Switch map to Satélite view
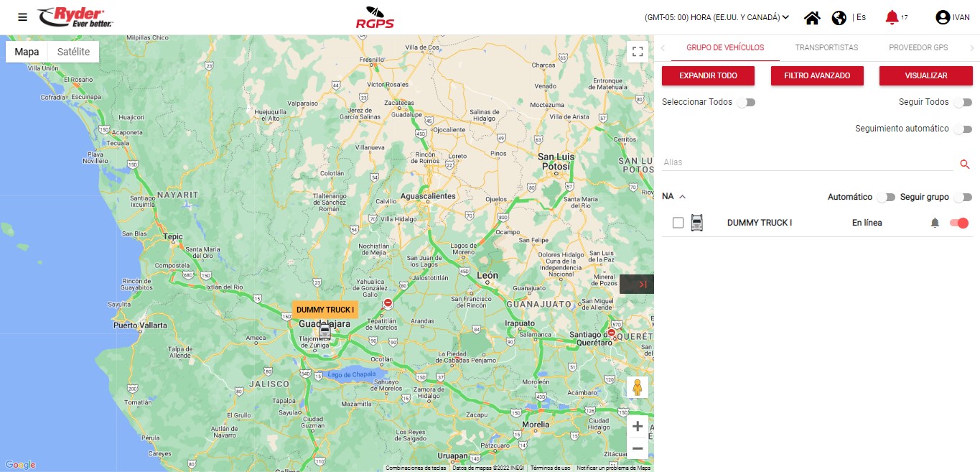 tap(73, 52)
